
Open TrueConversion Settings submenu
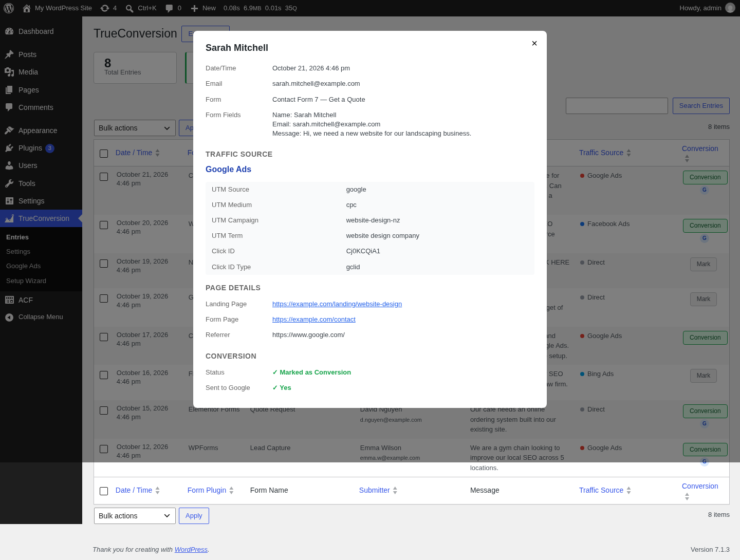[18, 252]
